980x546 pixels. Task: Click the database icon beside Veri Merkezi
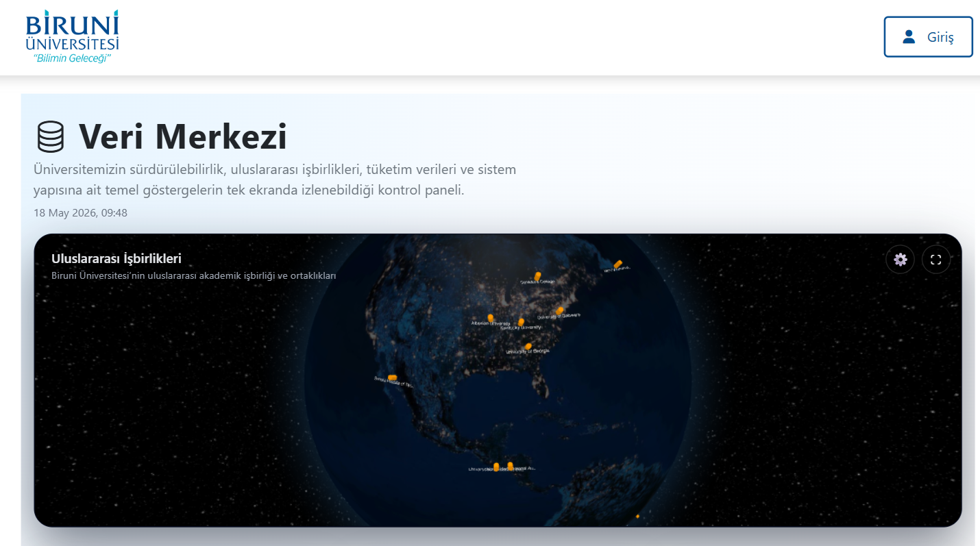tap(50, 137)
